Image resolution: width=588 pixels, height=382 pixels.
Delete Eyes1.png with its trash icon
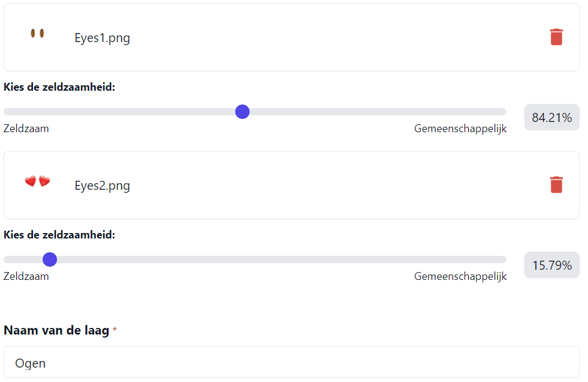pos(556,37)
